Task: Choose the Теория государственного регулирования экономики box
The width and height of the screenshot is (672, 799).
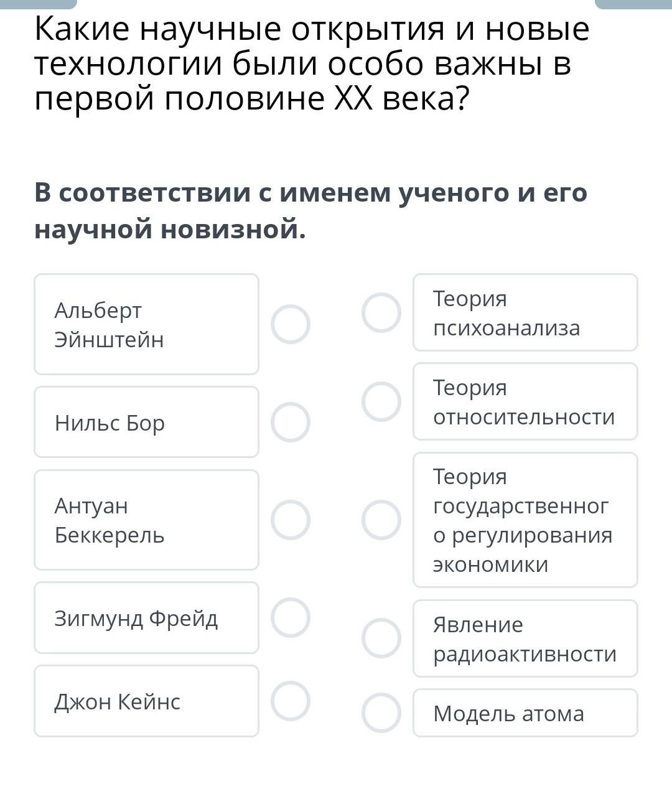Action: coord(525,520)
